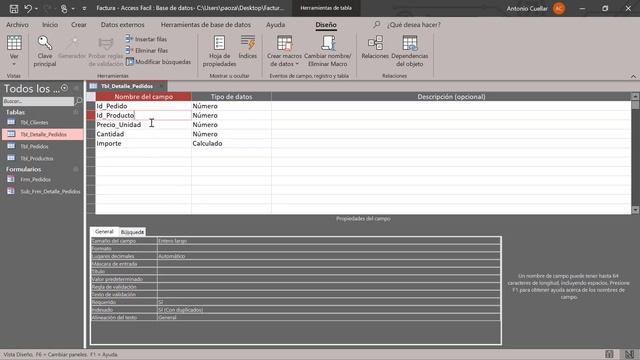640x360 pixels.
Task: Click Insertar filas
Action: (x=146, y=39)
